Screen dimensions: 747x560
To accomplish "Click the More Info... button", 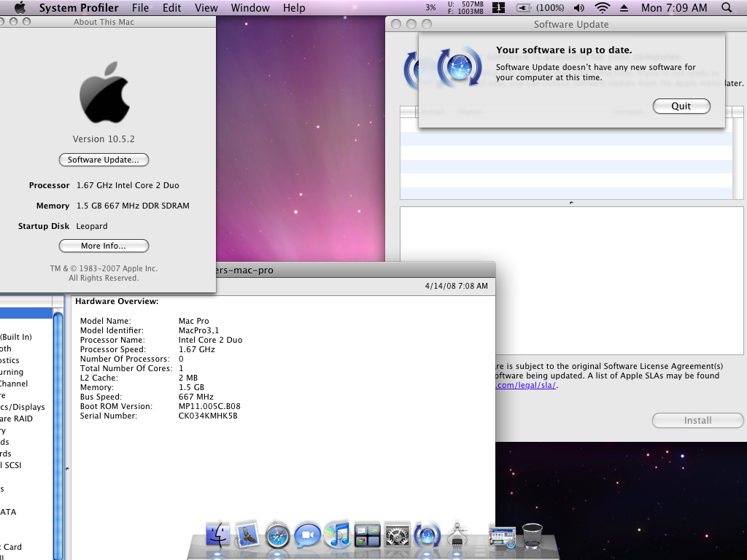I will (104, 246).
